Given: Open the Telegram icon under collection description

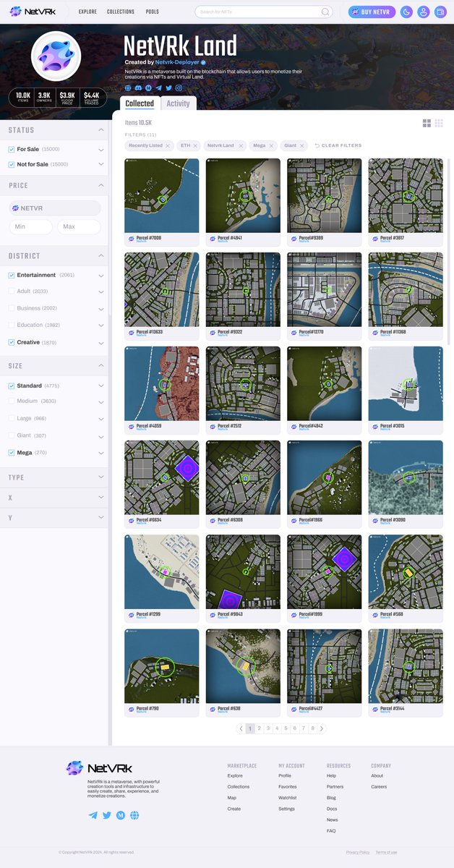Looking at the screenshot, I should [159, 88].
